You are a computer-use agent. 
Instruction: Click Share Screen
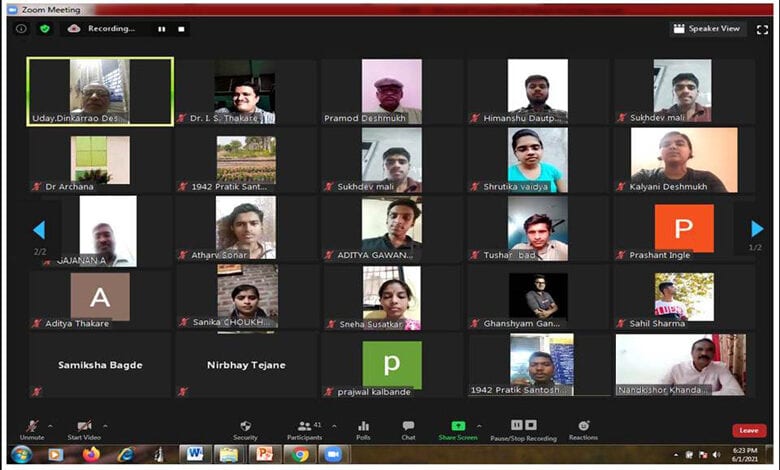pyautogui.click(x=458, y=430)
